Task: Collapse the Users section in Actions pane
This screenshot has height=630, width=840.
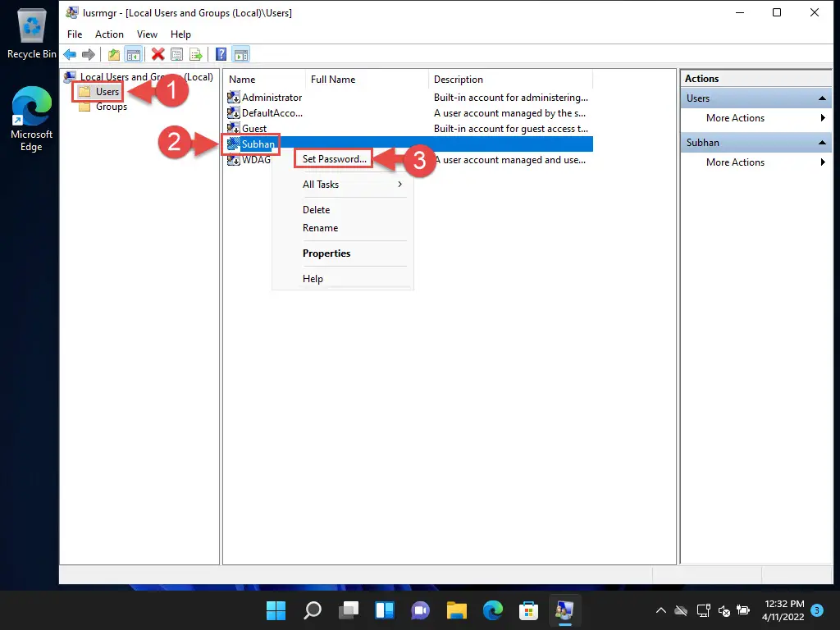Action: [x=822, y=98]
